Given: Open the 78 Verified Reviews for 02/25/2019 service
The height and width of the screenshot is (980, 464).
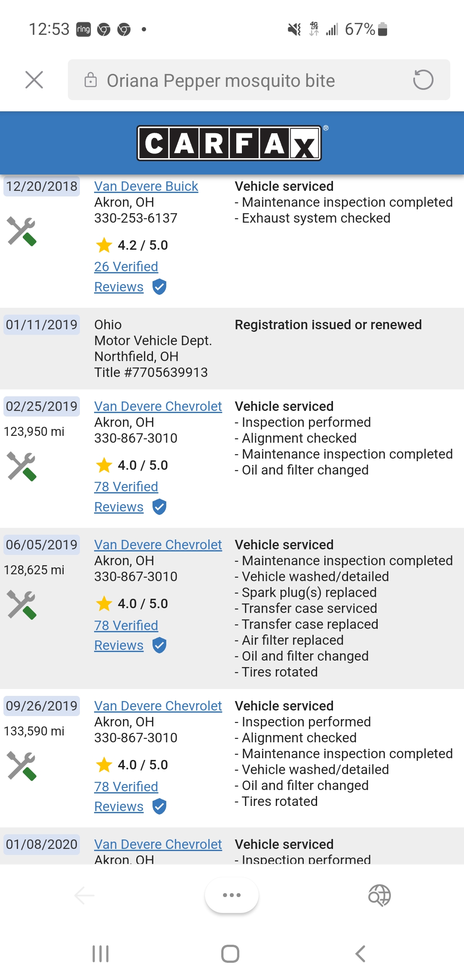Looking at the screenshot, I should coord(126,487).
